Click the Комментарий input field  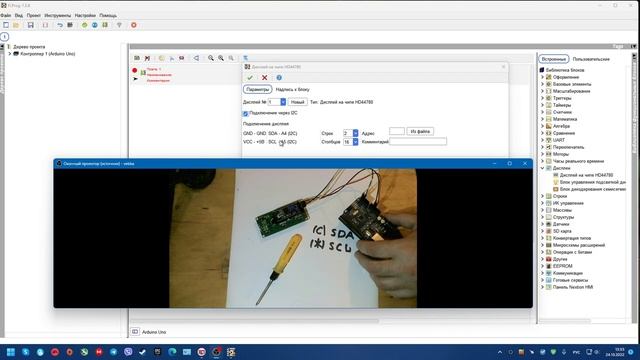tap(418, 142)
